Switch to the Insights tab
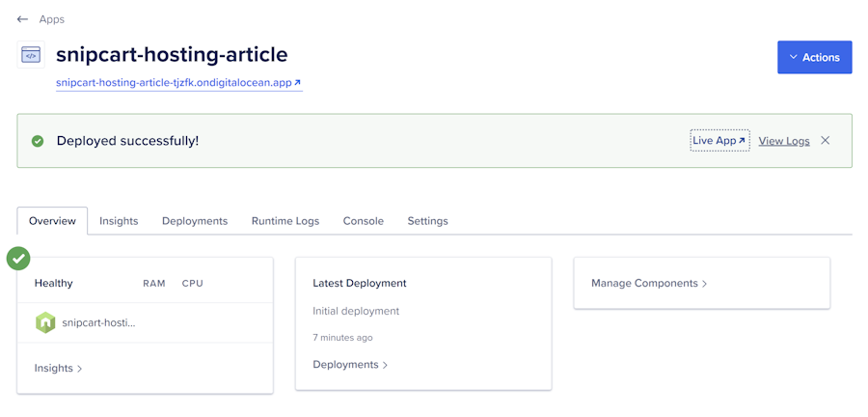Screen dimensions: 868x417 (x=119, y=221)
